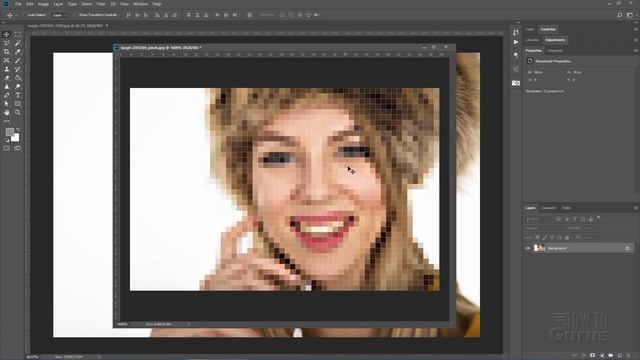Open the Paragraph panel icon in dock
This screenshot has width=640, height=360.
(516, 55)
